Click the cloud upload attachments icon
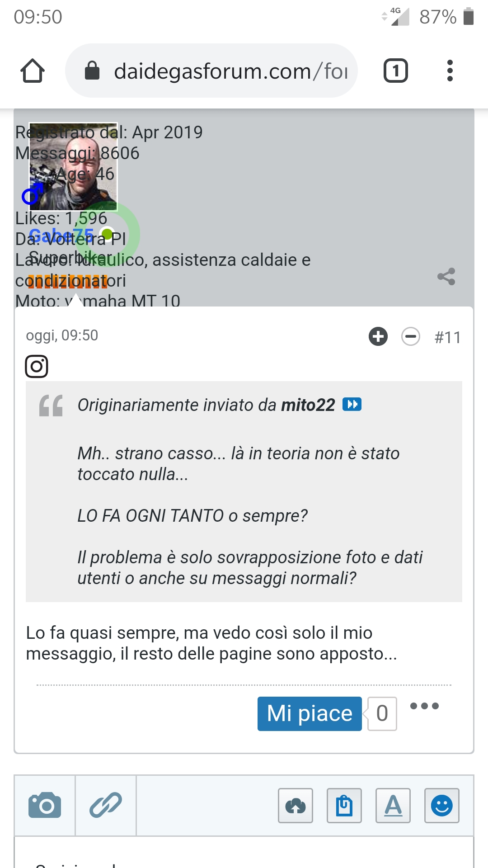This screenshot has height=868, width=488. click(296, 806)
